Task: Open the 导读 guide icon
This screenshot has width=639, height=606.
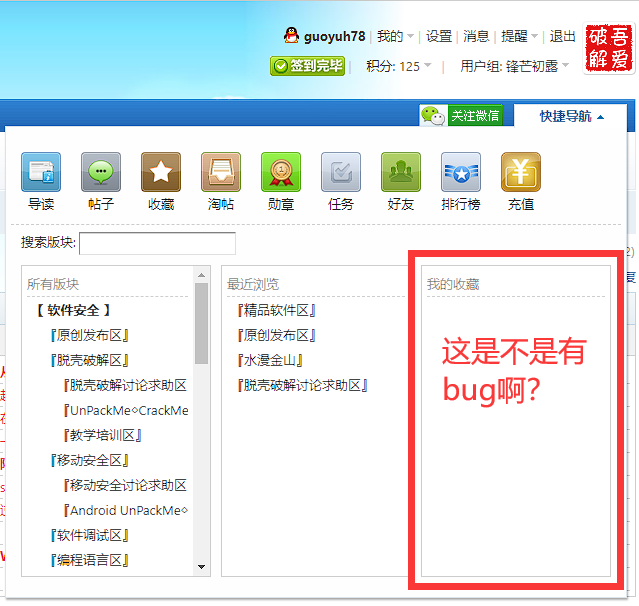Action: click(41, 172)
